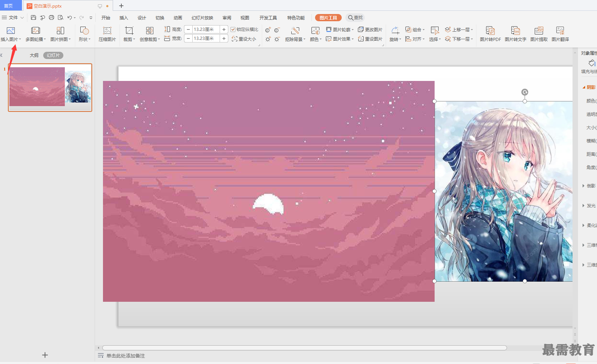Click Picture Translate (图片翻译)

tap(560, 34)
